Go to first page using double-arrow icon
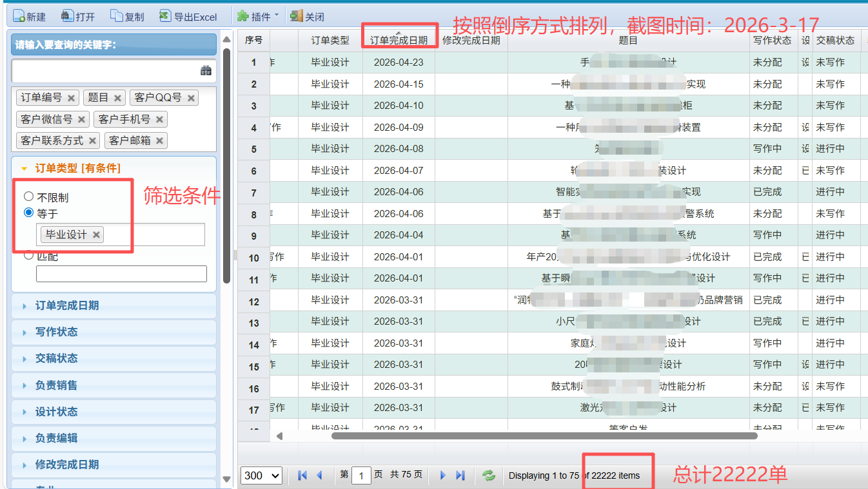 [x=301, y=475]
